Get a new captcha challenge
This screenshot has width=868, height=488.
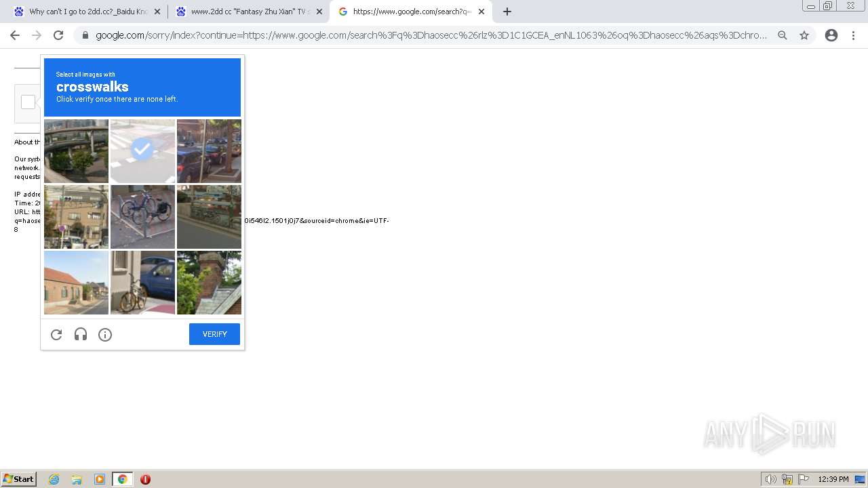tap(56, 334)
